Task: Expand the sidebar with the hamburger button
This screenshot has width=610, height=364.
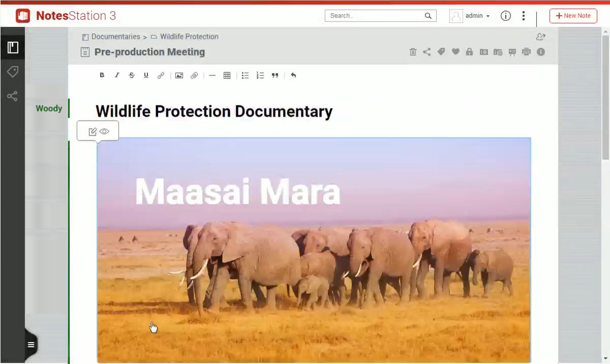Action: point(31,345)
